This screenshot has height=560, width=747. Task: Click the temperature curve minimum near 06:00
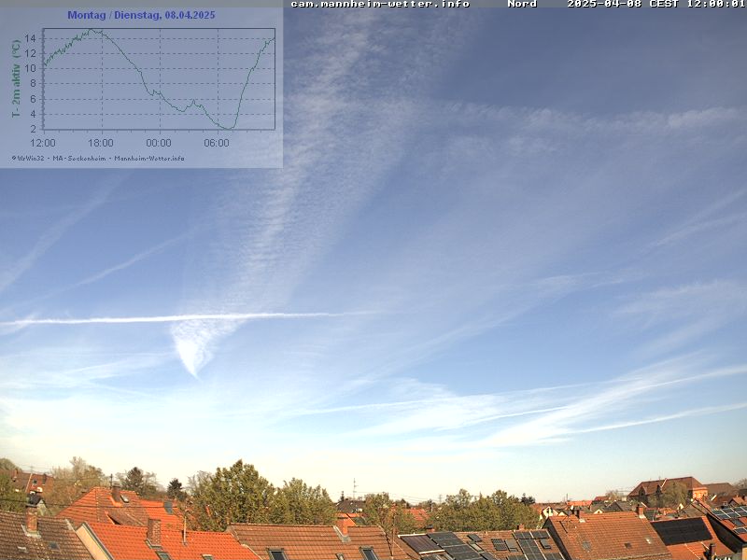click(227, 128)
